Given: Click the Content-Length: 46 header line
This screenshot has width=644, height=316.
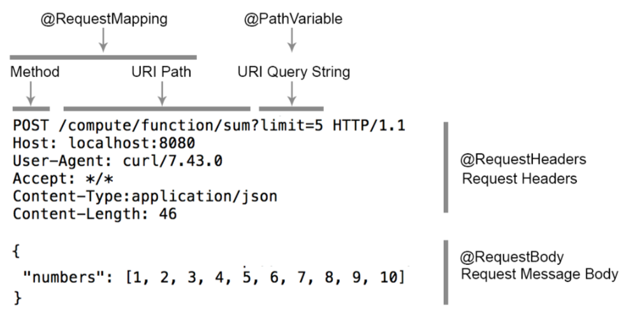Looking at the screenshot, I should click(95, 214).
